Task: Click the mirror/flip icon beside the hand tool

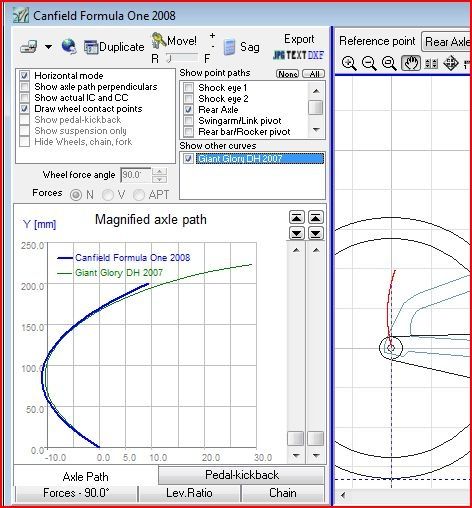Action: tap(431, 63)
